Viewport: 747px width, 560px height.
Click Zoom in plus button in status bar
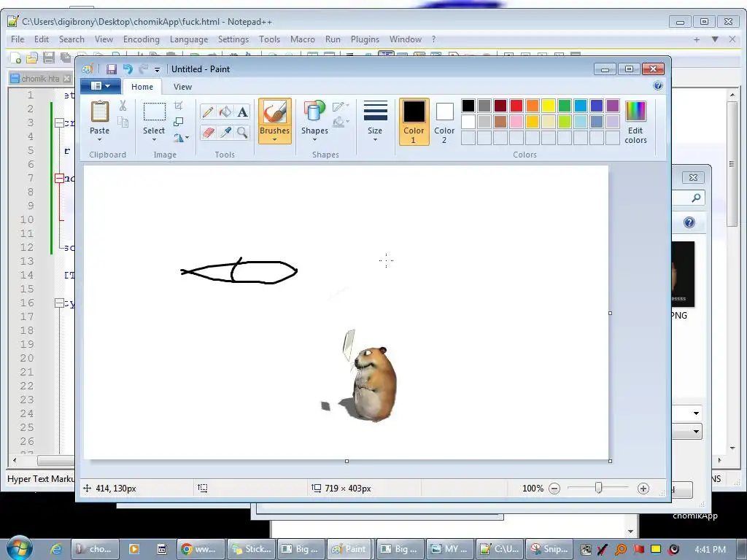643,489
